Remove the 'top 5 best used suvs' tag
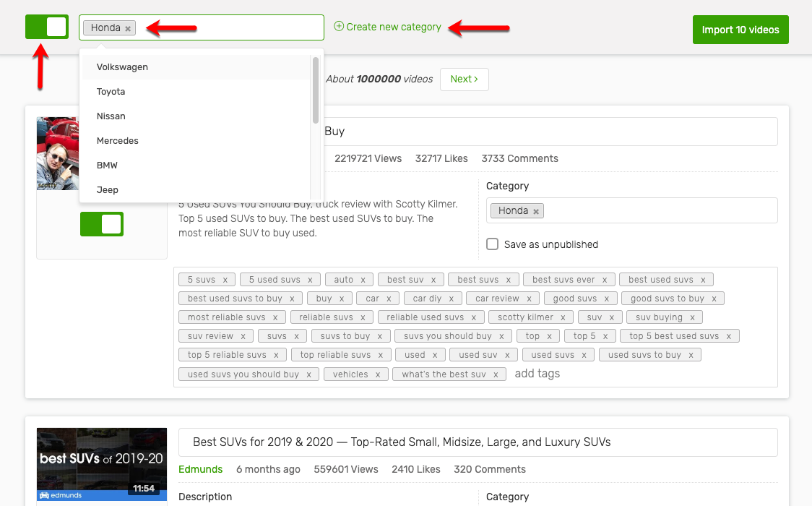Viewport: 812px width, 506px height. coord(729,336)
